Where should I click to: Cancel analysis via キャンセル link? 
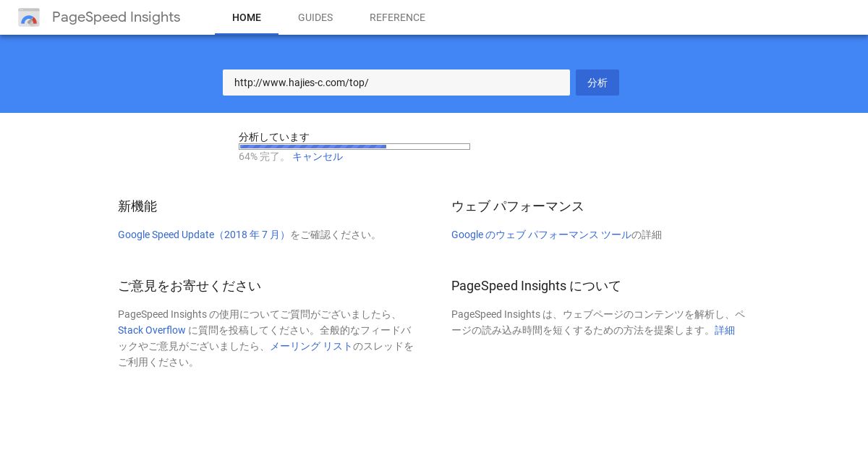point(318,156)
